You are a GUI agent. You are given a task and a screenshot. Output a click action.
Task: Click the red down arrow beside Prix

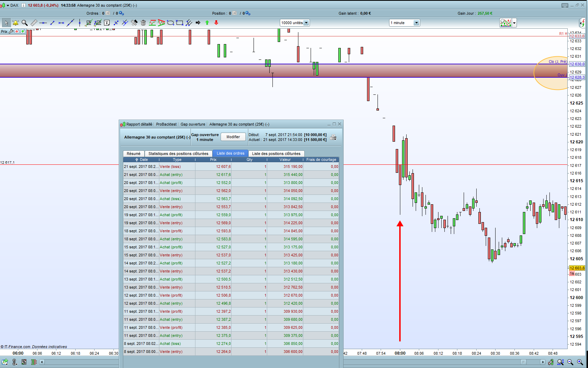(17, 31)
